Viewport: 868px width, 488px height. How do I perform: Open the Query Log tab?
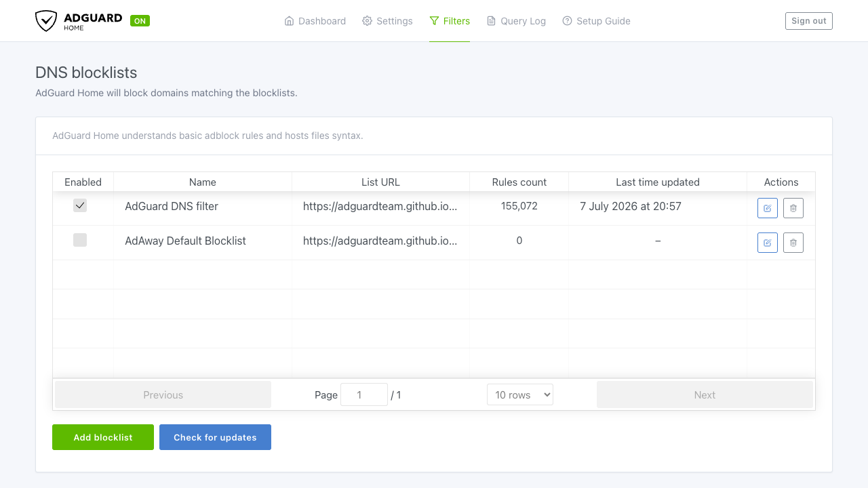(516, 21)
